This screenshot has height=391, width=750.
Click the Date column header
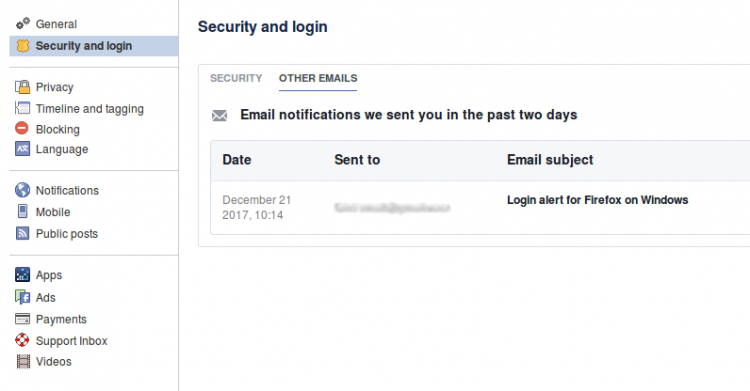click(x=237, y=160)
